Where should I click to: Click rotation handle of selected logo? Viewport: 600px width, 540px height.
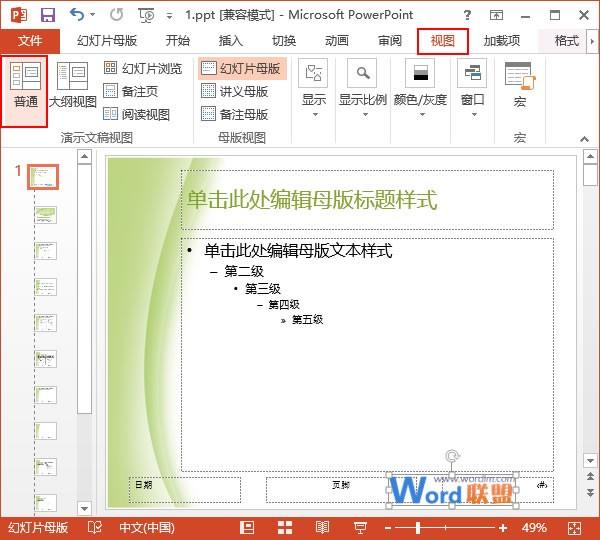452,456
